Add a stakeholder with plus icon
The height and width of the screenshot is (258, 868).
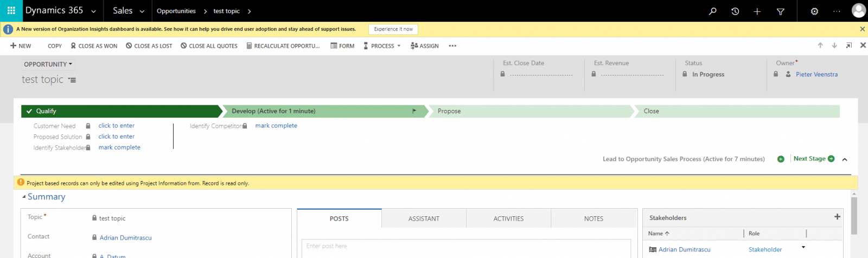point(837,217)
